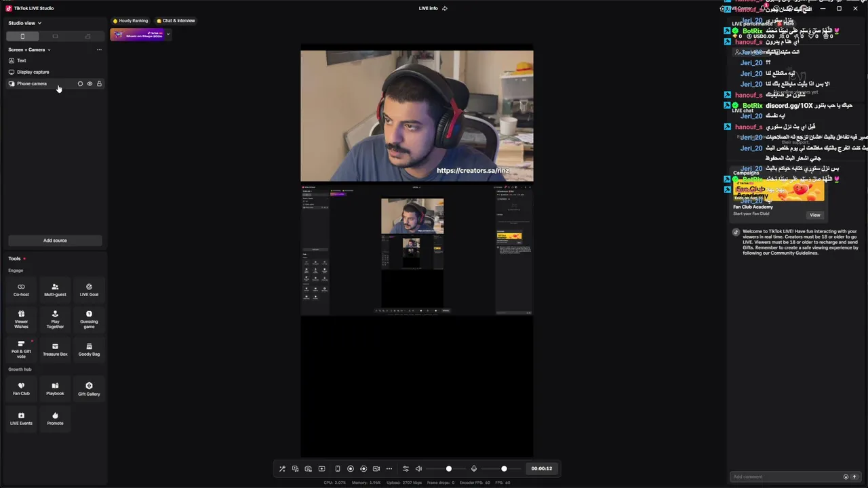Click the image and music icon
The width and height of the screenshot is (868, 488).
coord(295,468)
